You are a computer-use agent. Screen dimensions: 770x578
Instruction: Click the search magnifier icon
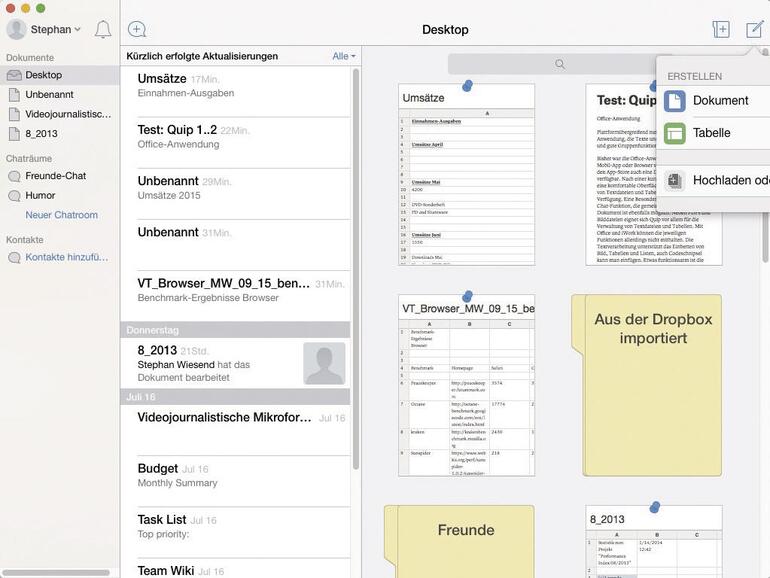point(560,64)
